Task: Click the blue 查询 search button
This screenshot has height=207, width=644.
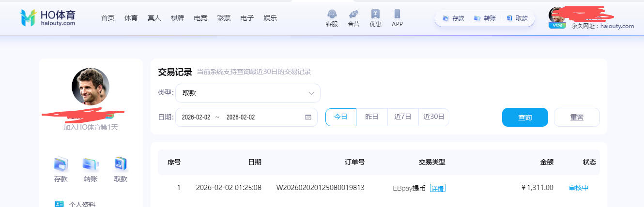Action: tap(525, 117)
